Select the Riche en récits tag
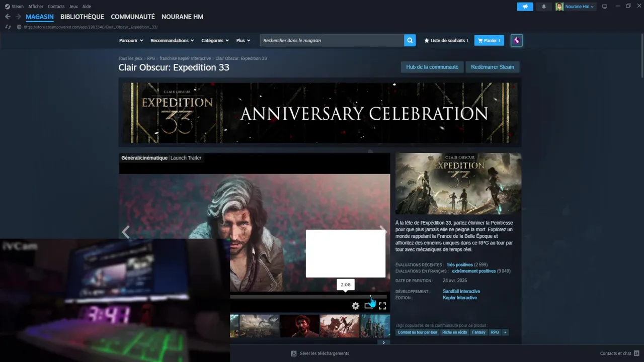644x362 pixels. [x=455, y=332]
